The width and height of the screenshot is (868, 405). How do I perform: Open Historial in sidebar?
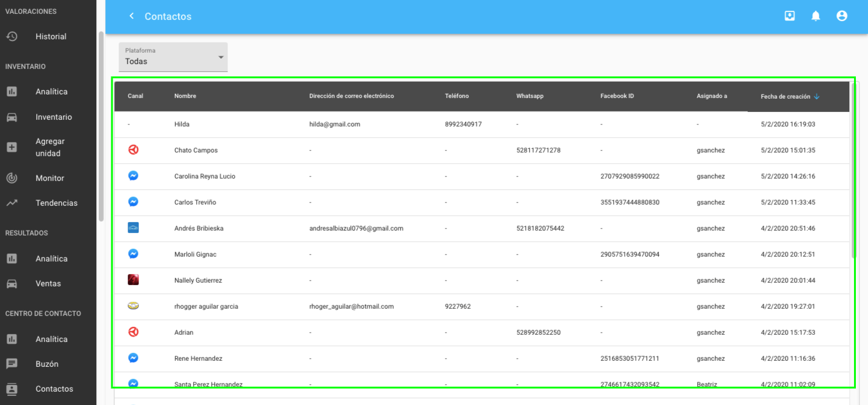tap(51, 36)
